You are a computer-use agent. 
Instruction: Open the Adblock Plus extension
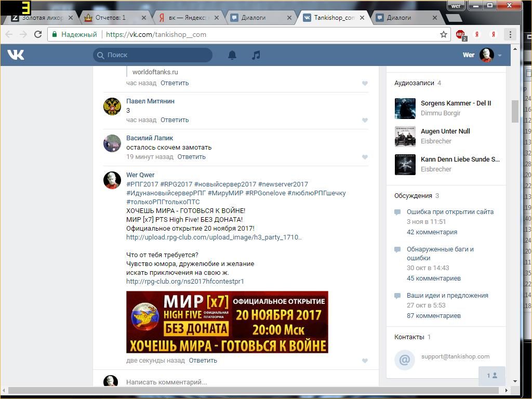click(x=461, y=35)
